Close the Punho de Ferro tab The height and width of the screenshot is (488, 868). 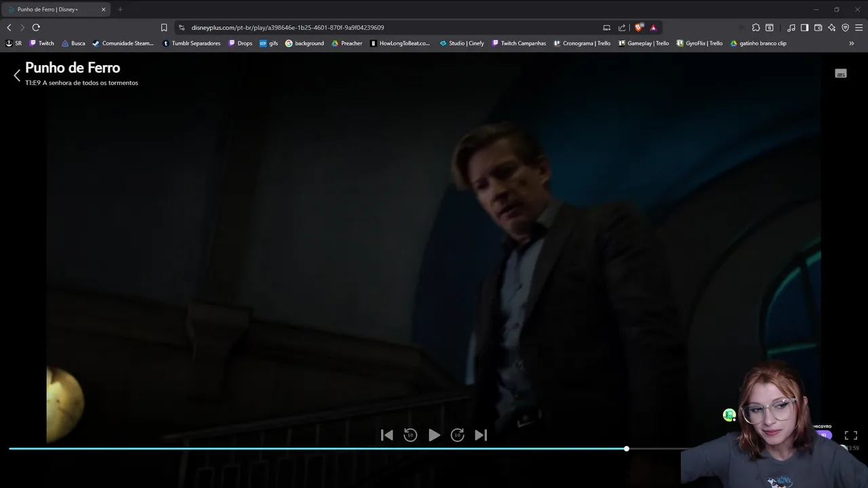pyautogui.click(x=103, y=9)
